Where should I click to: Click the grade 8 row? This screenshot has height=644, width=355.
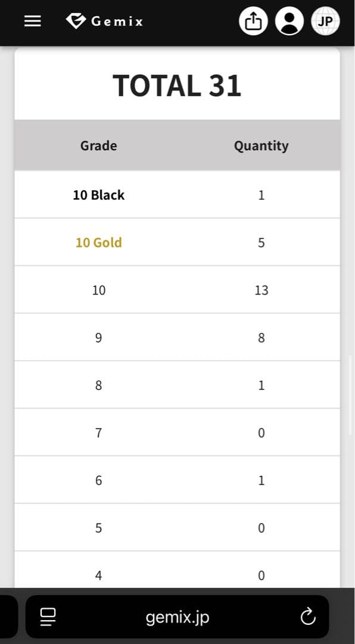click(x=177, y=385)
